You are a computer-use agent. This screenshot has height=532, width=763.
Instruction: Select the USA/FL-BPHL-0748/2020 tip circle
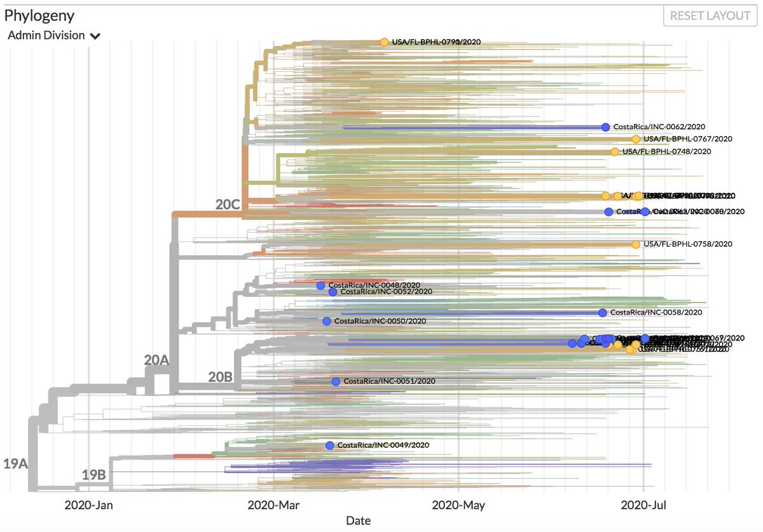tap(614, 152)
